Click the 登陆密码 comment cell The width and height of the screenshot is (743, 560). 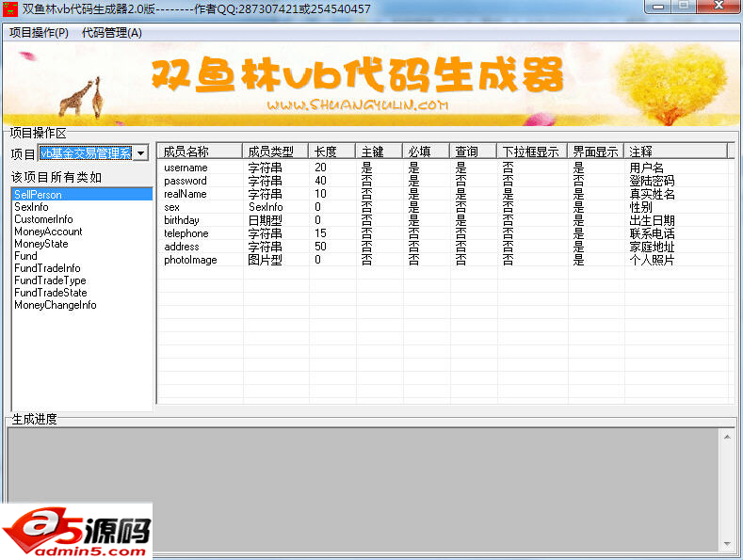click(652, 181)
